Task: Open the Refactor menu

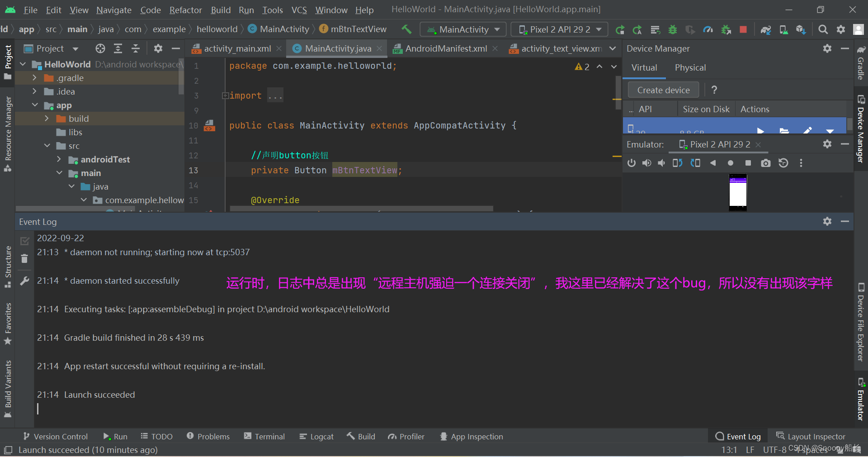Action: 185,10
